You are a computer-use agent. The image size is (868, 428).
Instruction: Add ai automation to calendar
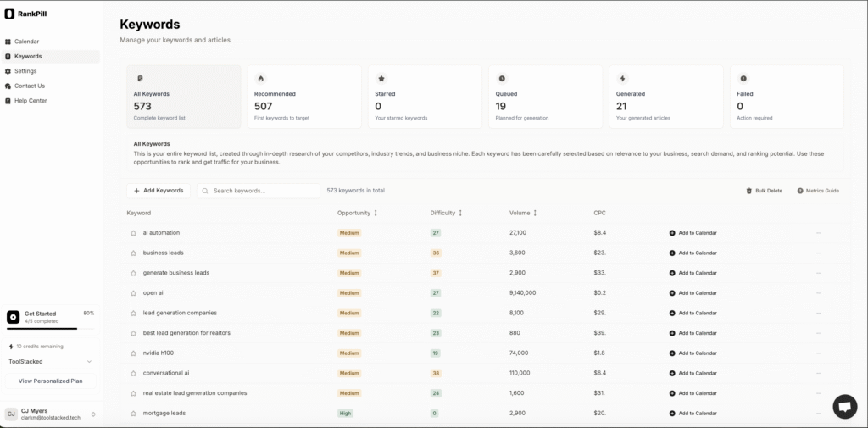[693, 233]
